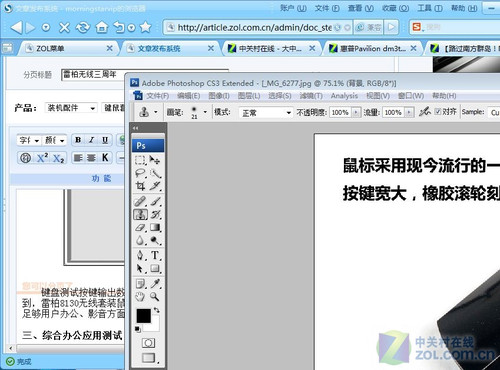Toggle Quick Mask mode in Photoshop
This screenshot has width=500, height=370.
coord(148,343)
